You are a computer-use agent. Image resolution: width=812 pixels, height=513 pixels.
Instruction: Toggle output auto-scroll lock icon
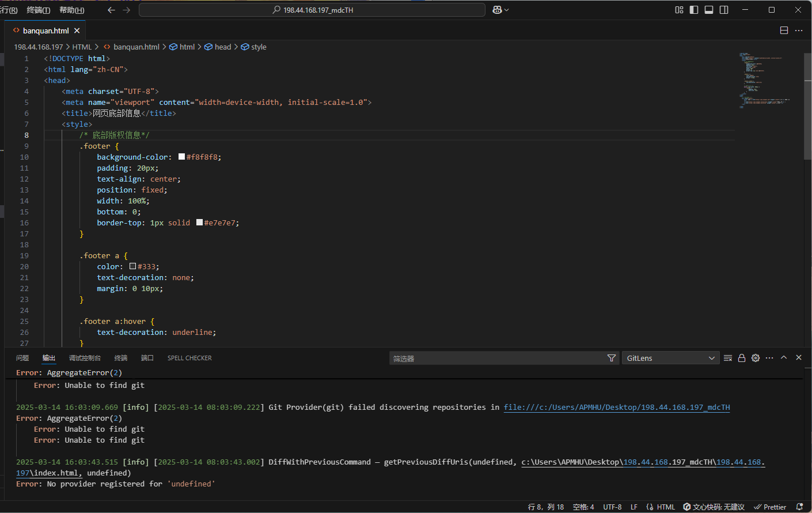(x=742, y=358)
